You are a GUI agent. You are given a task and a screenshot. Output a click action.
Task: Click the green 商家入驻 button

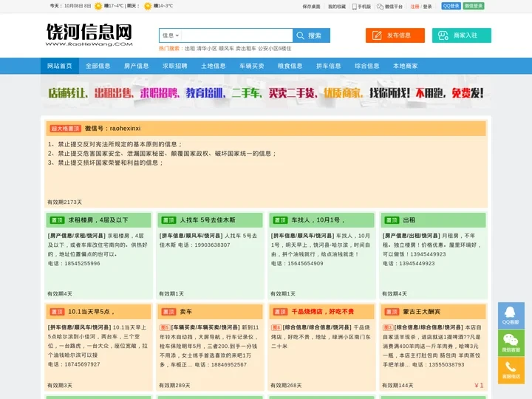(x=461, y=35)
